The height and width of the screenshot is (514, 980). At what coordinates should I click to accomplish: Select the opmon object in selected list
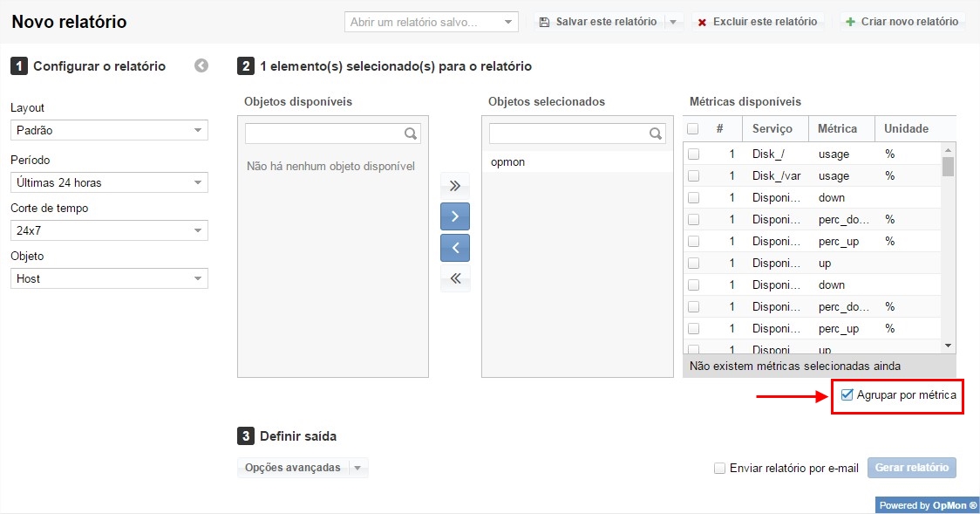508,162
